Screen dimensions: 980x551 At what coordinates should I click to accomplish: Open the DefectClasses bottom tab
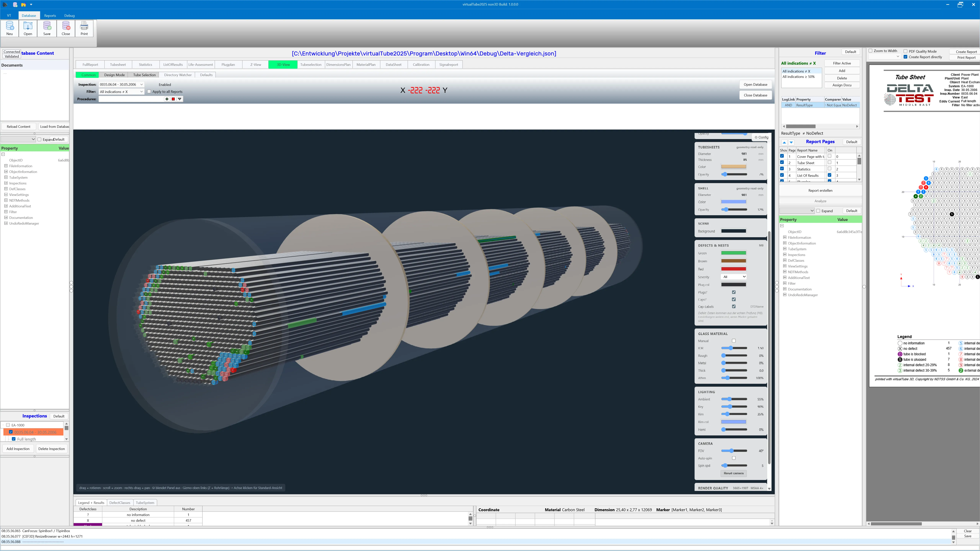(x=120, y=503)
